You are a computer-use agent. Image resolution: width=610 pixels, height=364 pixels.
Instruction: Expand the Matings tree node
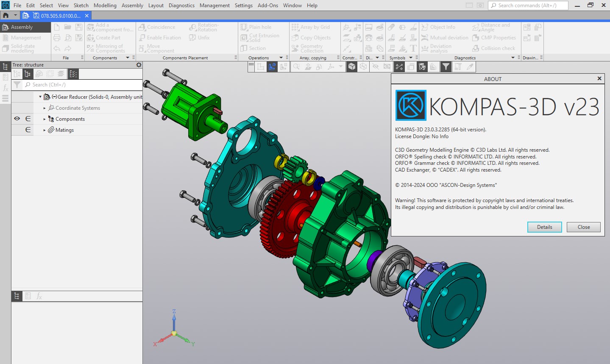pos(45,130)
